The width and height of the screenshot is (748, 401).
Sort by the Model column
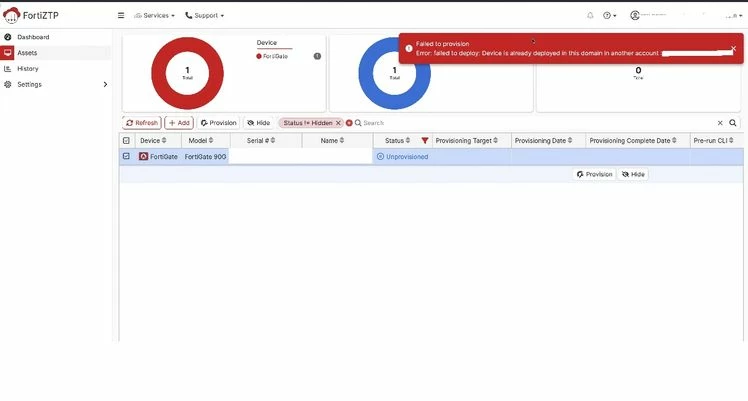[x=201, y=140]
